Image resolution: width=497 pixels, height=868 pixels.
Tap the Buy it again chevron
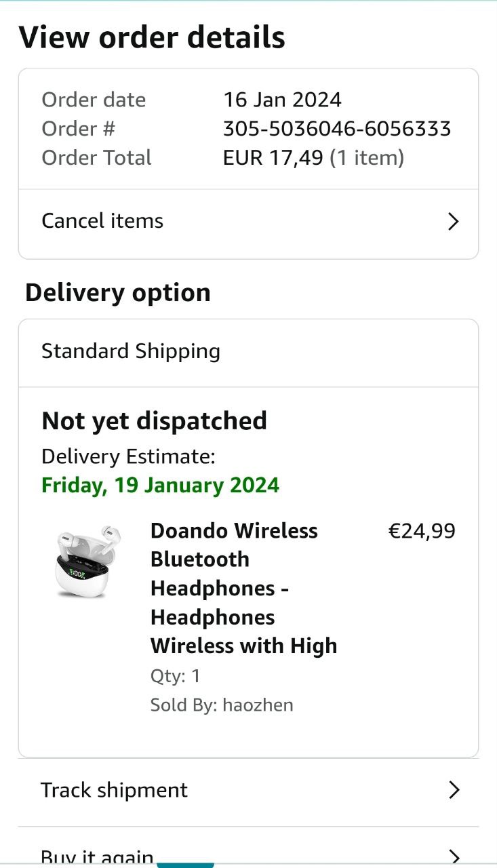[454, 856]
